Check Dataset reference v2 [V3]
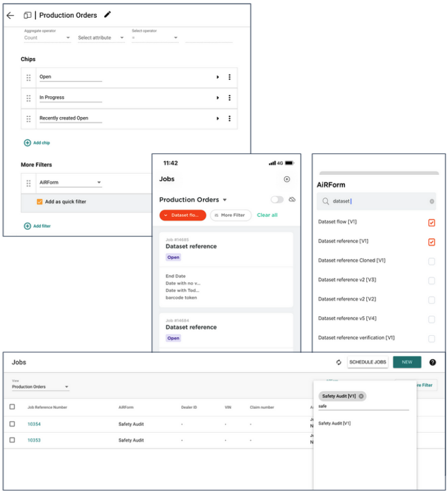448x493 pixels. point(432,281)
